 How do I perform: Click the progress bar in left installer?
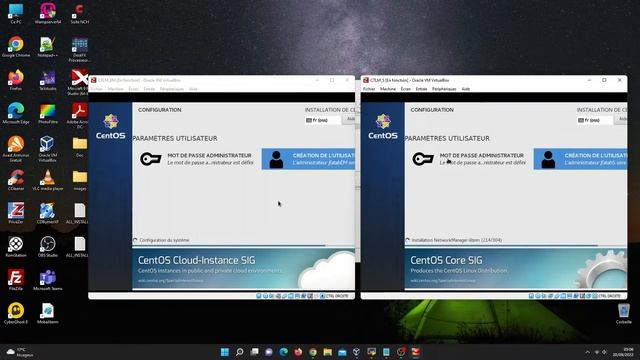click(x=244, y=246)
